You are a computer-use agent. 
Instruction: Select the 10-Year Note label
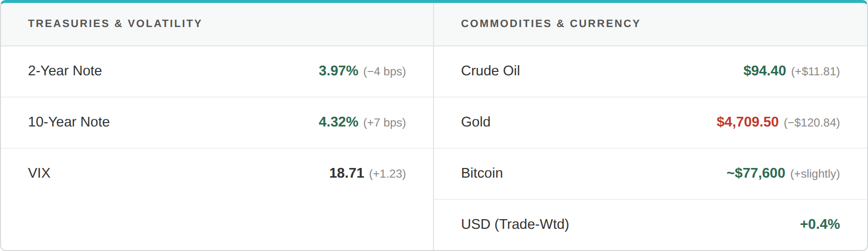[69, 122]
